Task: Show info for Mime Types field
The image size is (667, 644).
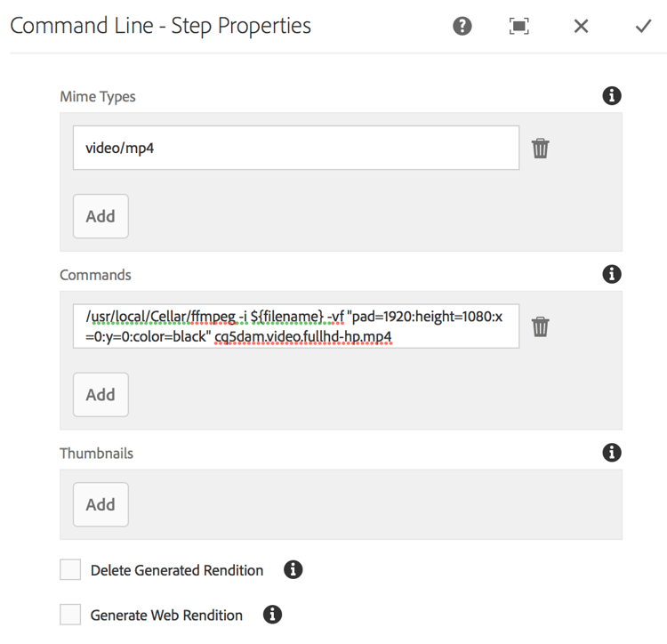Action: (x=612, y=96)
